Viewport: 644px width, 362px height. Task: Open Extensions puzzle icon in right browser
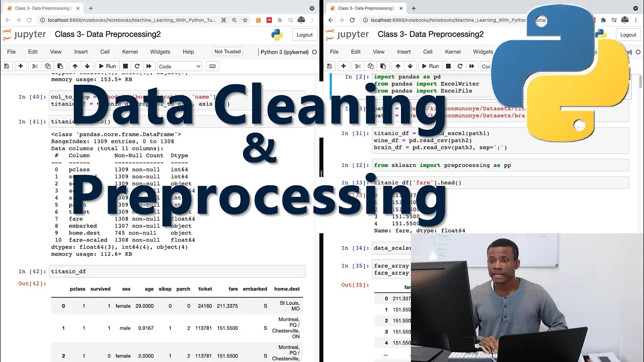pyautogui.click(x=603, y=20)
